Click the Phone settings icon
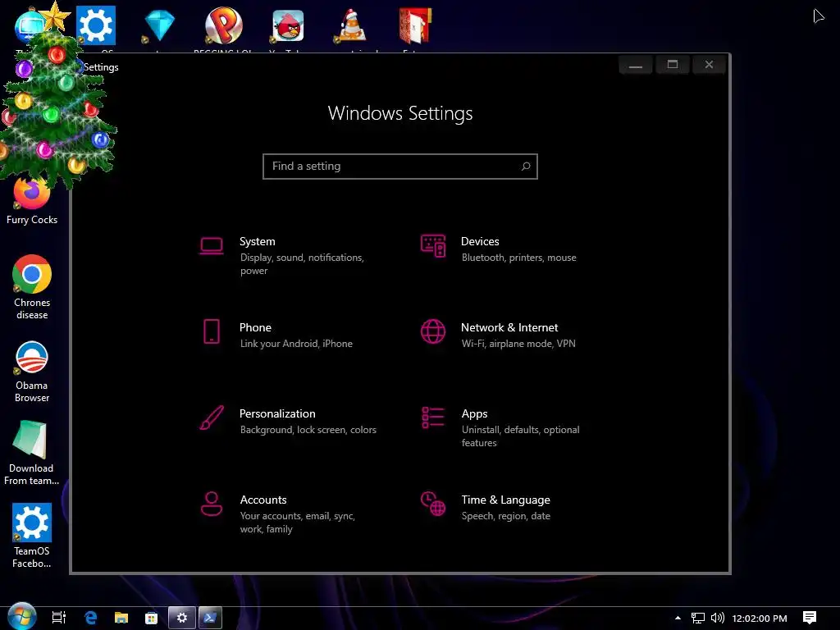The image size is (840, 630). (212, 331)
